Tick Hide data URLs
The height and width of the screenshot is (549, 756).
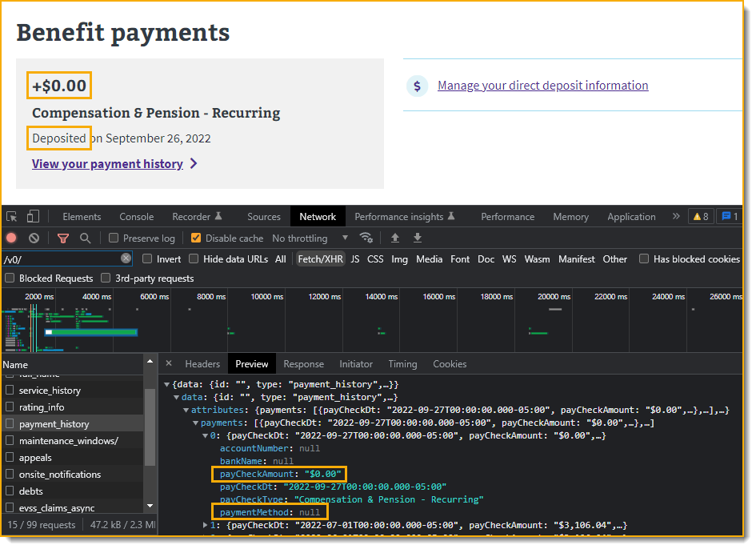(194, 259)
